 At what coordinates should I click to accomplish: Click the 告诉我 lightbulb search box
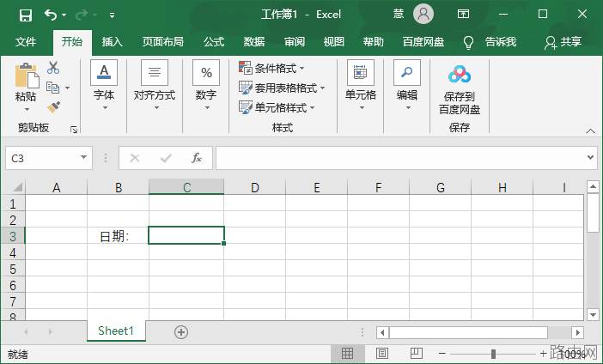coord(490,42)
